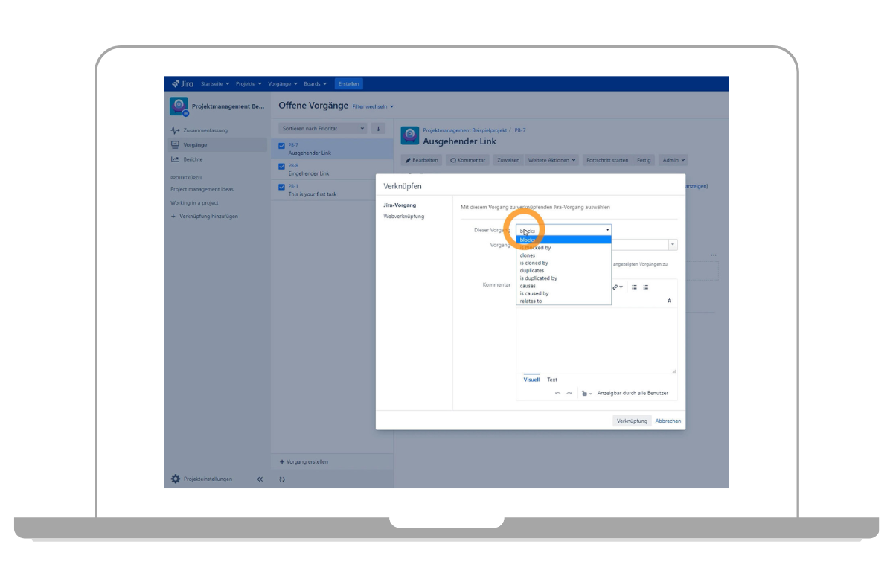Collapse the sidebar with the double-arrow icon
The image size is (893, 588).
coord(260,479)
